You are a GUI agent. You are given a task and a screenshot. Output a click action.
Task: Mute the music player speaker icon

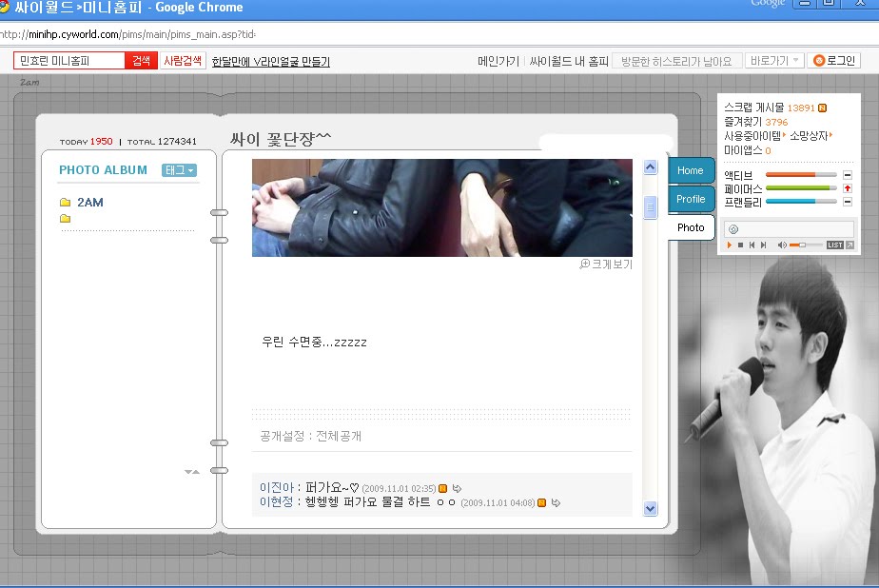782,245
